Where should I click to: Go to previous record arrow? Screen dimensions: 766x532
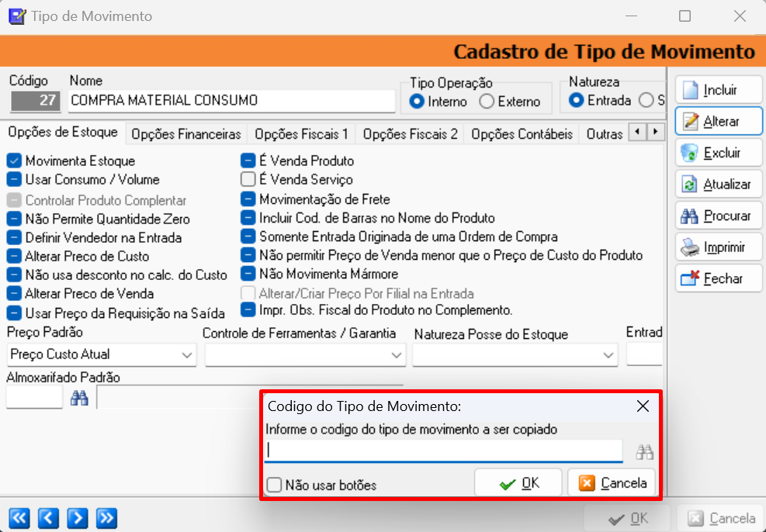48,518
